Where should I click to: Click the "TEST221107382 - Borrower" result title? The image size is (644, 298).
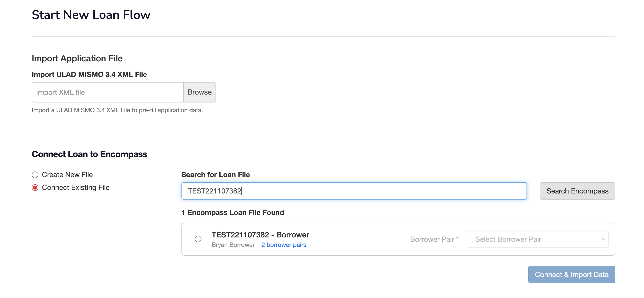click(x=260, y=235)
